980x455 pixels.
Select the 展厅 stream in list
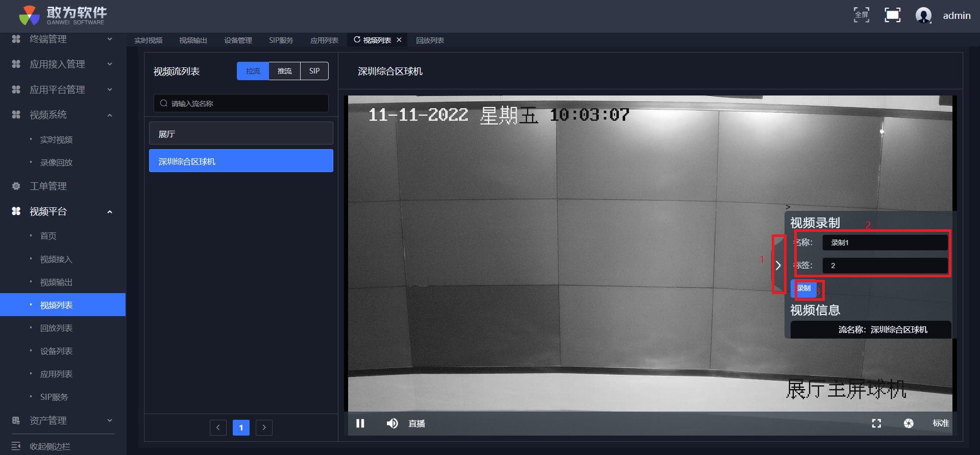[x=241, y=134]
